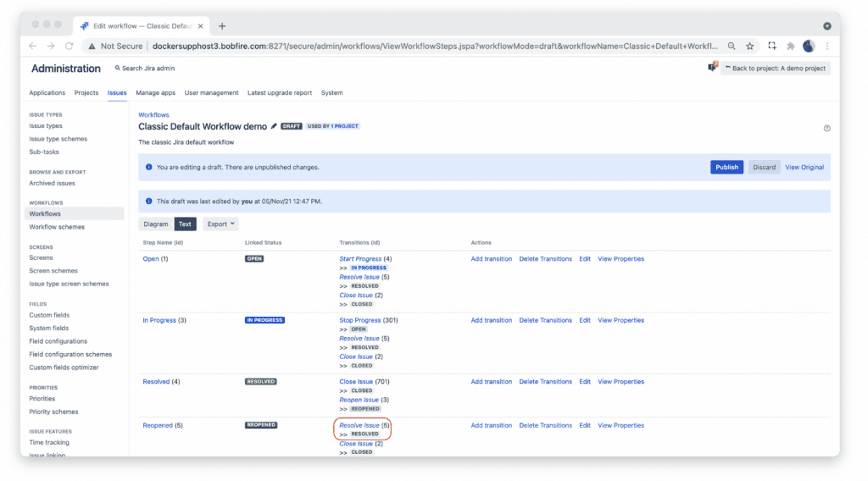Click the Not Secure warning icon
This screenshot has height=481, width=868.
coord(92,47)
